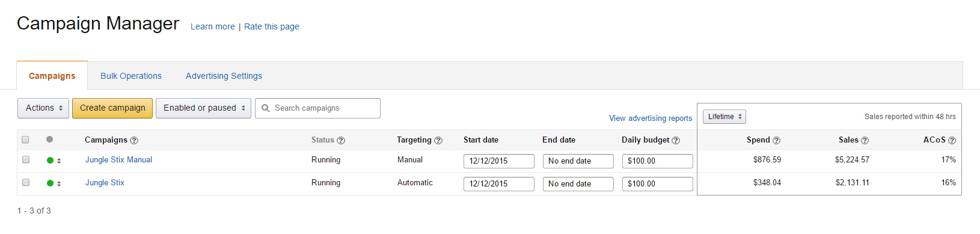Click the Targeting help question mark

(438, 140)
